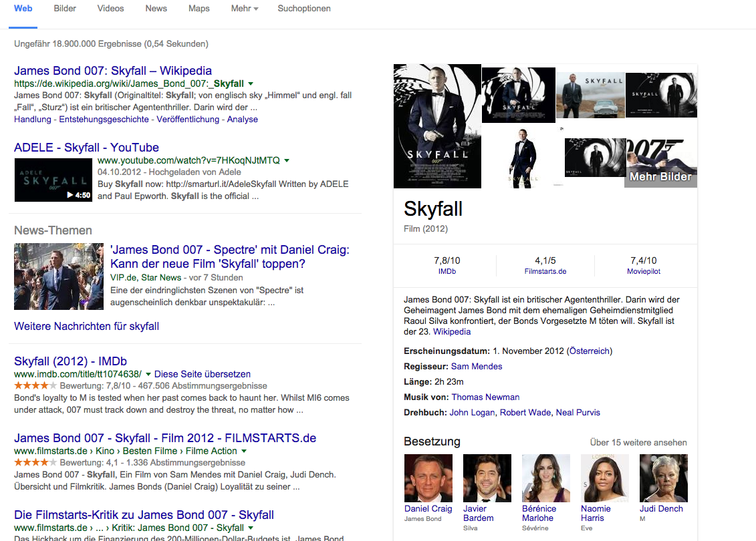
Task: Open Weitere Nachrichten für skyfall
Action: point(86,326)
